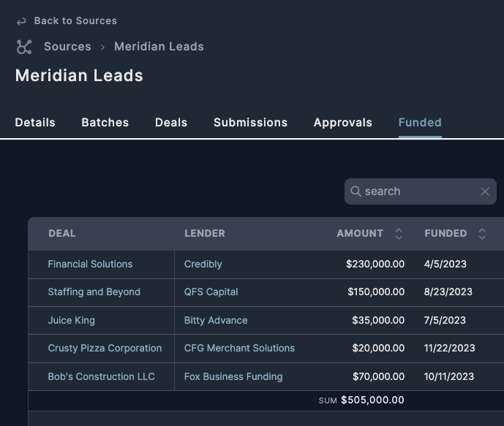This screenshot has height=426, width=504.
Task: Open the Submissions tab
Action: click(x=250, y=123)
